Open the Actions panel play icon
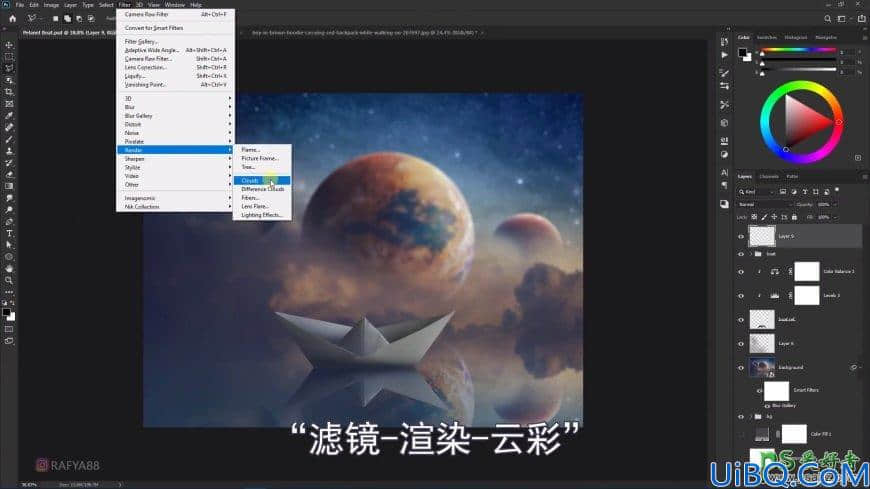This screenshot has height=489, width=870. [724, 55]
